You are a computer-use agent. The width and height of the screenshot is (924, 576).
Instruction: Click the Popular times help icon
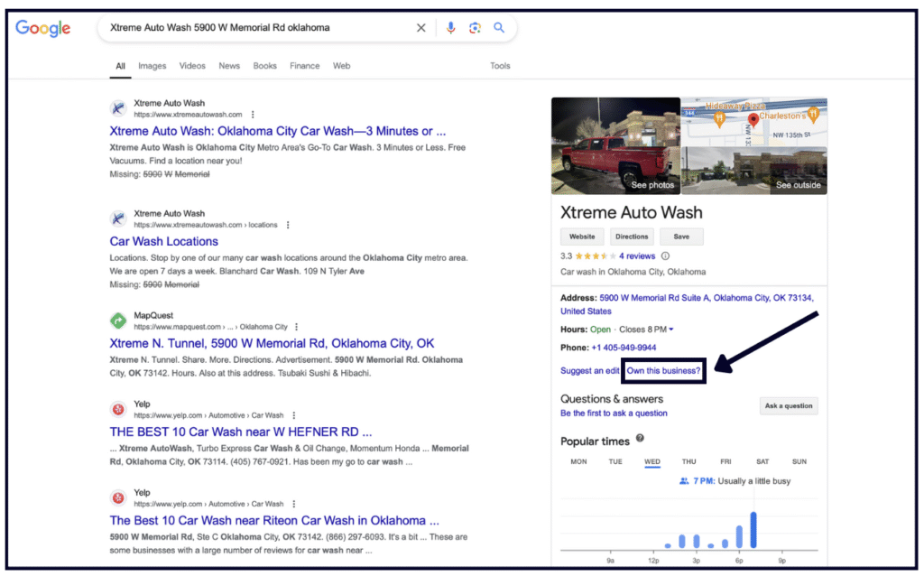640,439
